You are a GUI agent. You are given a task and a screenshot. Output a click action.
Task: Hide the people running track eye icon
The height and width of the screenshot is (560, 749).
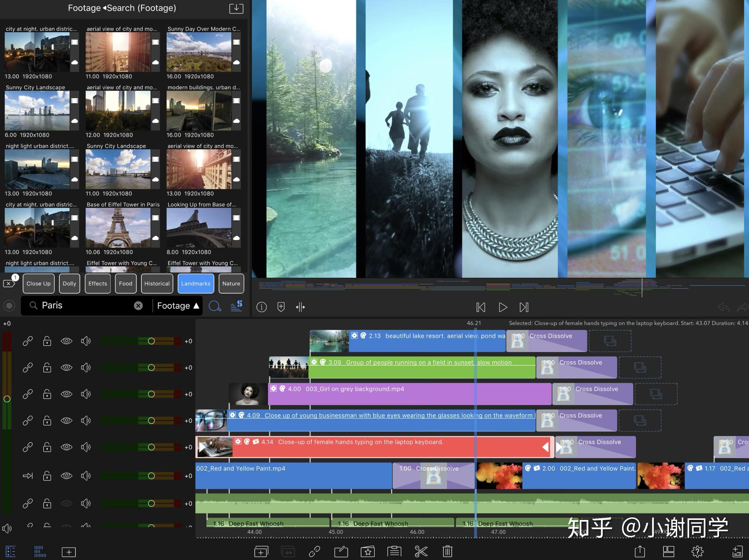click(x=66, y=367)
